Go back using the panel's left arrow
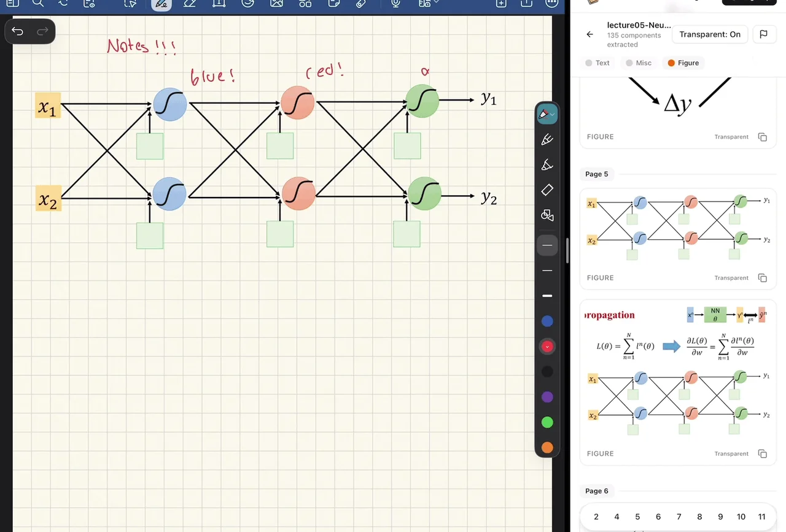The image size is (786, 532). click(590, 34)
